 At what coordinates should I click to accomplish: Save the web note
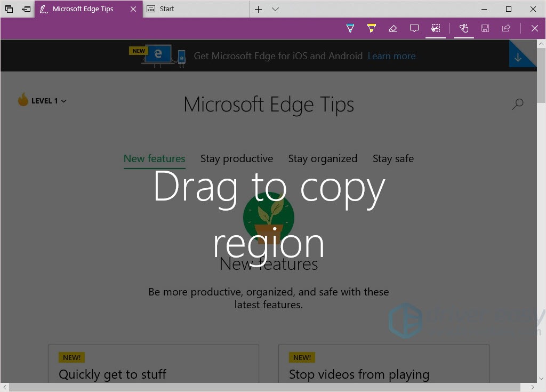pyautogui.click(x=485, y=28)
